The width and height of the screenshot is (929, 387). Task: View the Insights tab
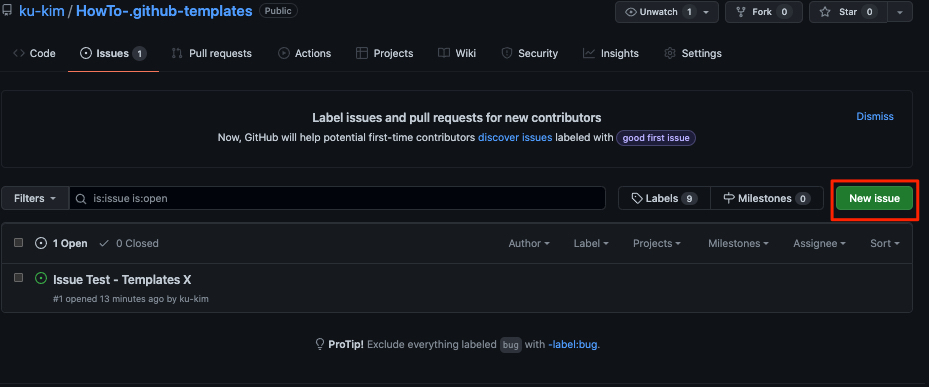click(x=611, y=53)
